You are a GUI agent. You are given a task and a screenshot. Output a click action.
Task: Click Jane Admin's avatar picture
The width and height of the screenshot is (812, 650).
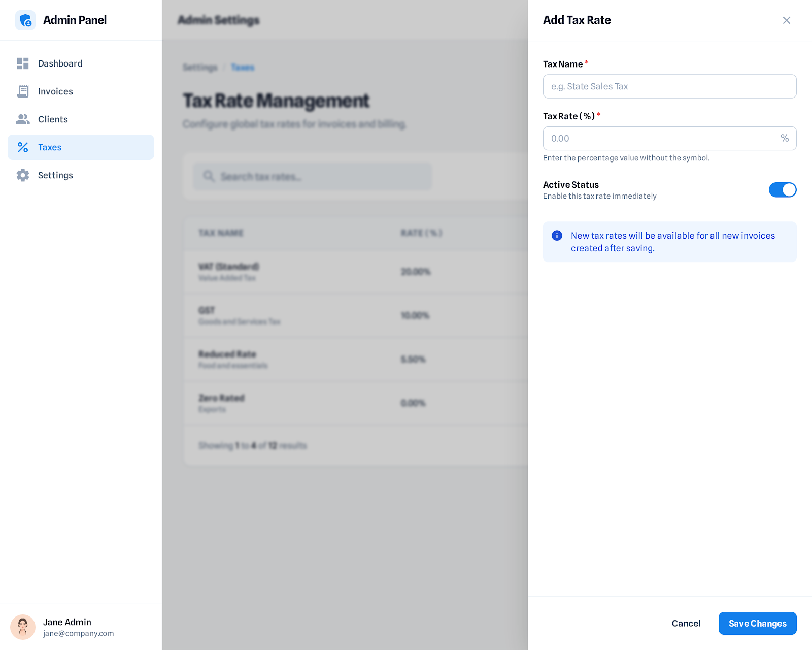pos(23,627)
